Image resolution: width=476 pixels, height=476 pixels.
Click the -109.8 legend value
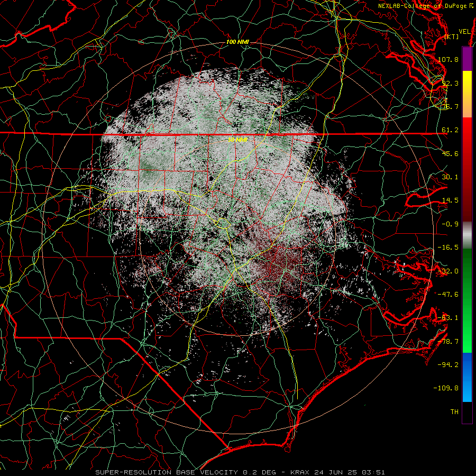pos(446,388)
